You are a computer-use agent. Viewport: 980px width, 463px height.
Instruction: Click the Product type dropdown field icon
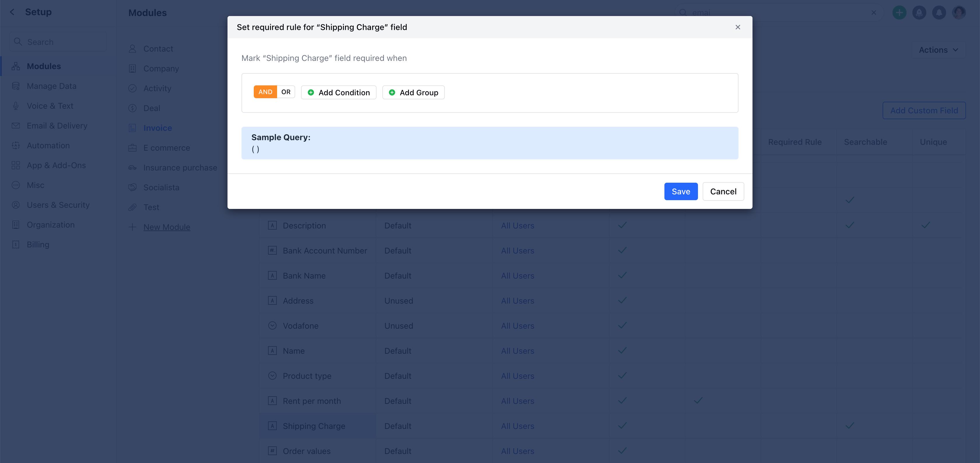coord(272,376)
